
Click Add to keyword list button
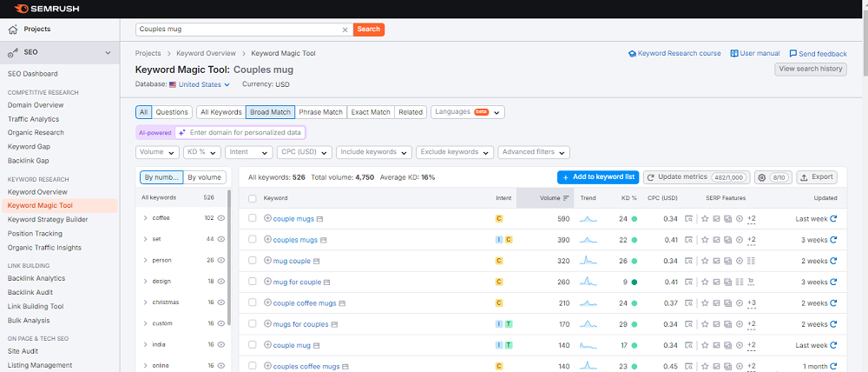point(598,177)
